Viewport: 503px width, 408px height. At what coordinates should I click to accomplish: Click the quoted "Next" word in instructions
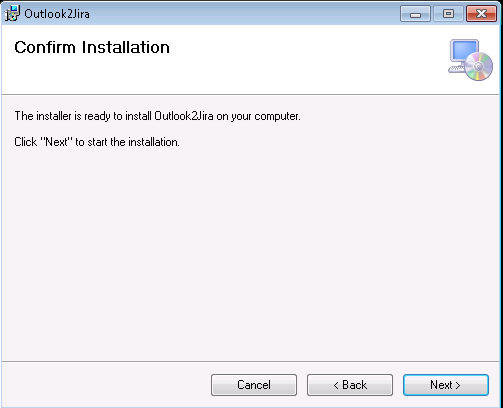[x=56, y=141]
